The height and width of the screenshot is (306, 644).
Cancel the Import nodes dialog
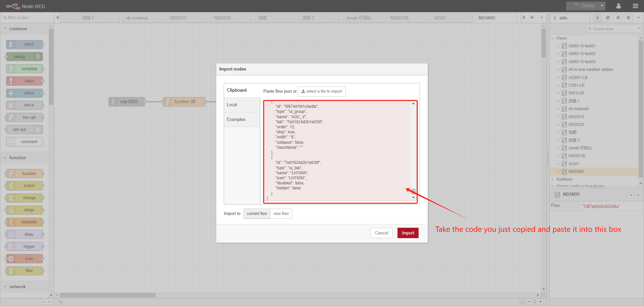point(381,233)
